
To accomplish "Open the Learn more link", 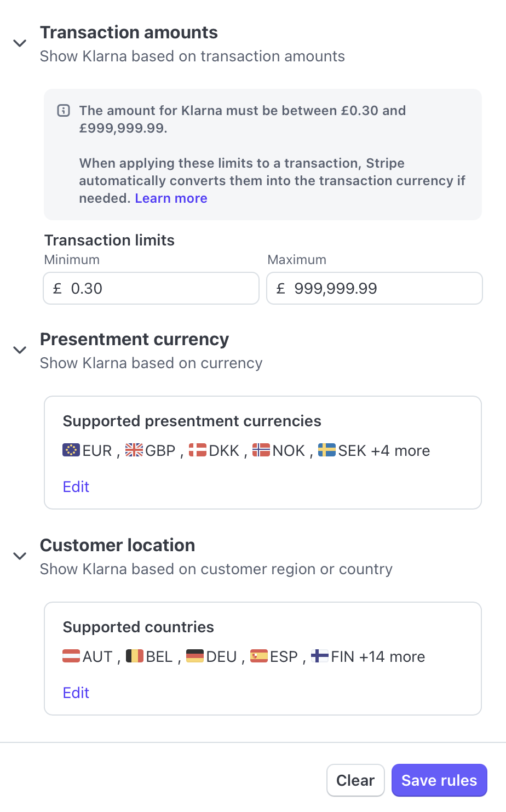I will (171, 198).
